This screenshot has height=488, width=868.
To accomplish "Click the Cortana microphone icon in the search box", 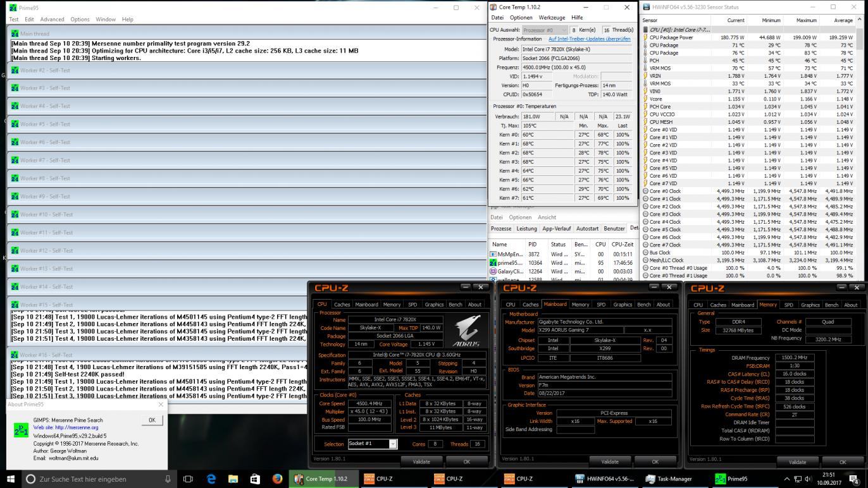I will tap(168, 479).
